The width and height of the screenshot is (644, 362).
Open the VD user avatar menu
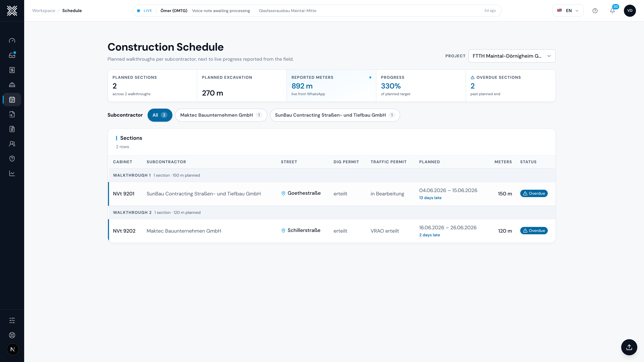coord(630,11)
